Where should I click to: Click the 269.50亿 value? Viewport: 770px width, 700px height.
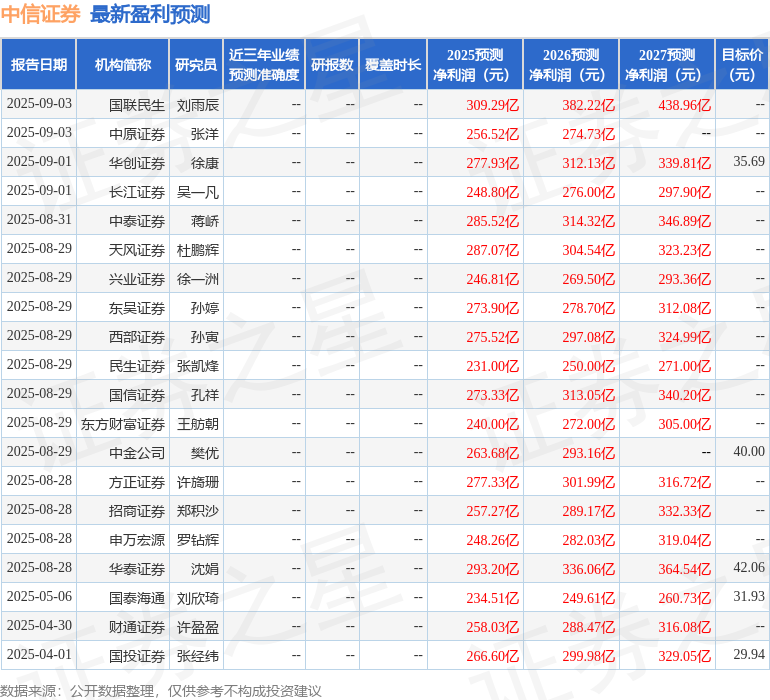[x=588, y=279]
